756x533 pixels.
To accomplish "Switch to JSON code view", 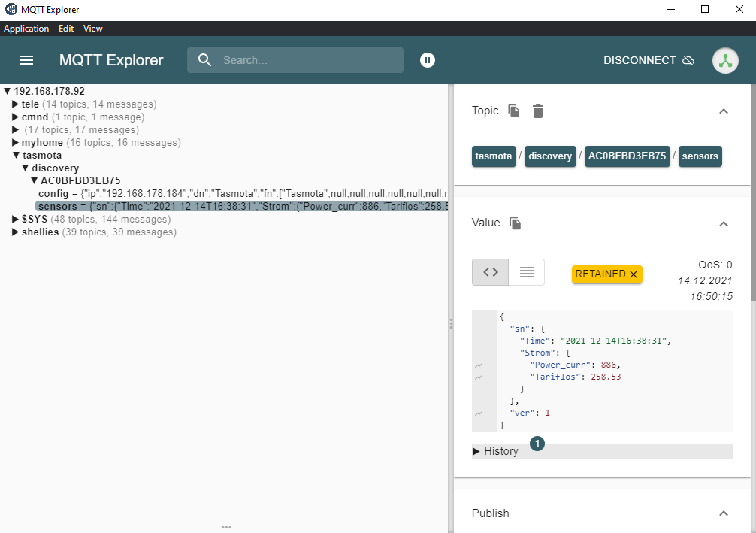I will [x=491, y=272].
